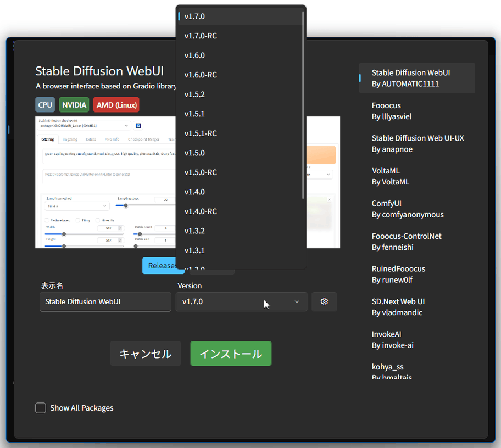
Task: Click the version list scrollbar
Action: [303, 105]
